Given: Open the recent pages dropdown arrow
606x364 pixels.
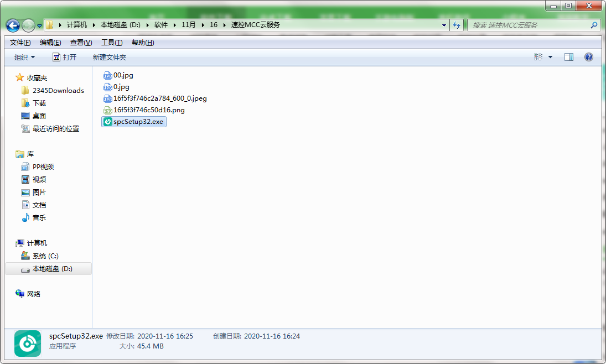Looking at the screenshot, I should (39, 26).
